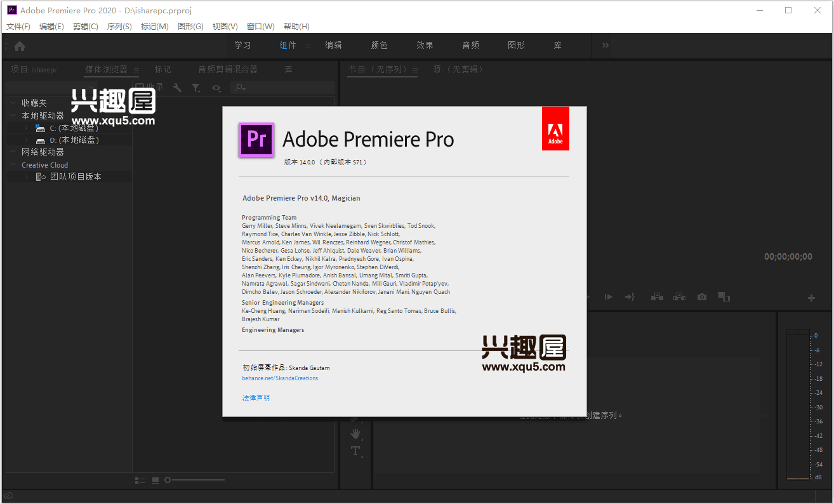Click Creative Cloud status icon in status bar
Image resolution: width=834 pixels, height=504 pixels.
[8, 496]
